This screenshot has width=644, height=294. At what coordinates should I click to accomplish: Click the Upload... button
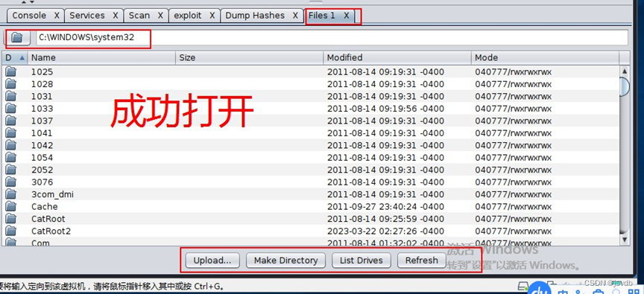[212, 261]
